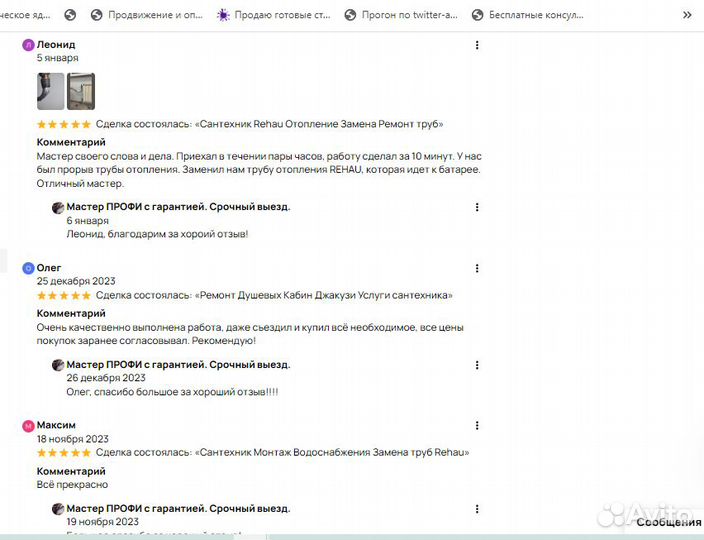Click seller avatar in reply to Олег
The height and width of the screenshot is (540, 704).
(x=58, y=365)
